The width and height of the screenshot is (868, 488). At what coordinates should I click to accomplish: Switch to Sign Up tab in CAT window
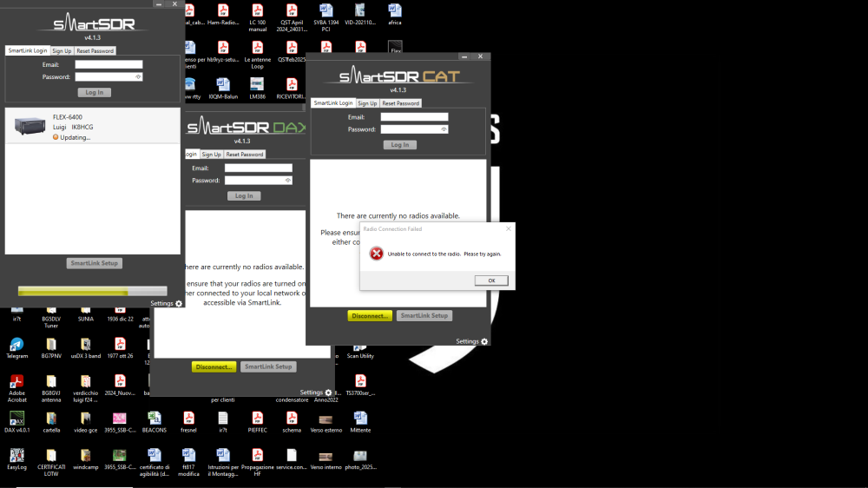[x=367, y=103]
